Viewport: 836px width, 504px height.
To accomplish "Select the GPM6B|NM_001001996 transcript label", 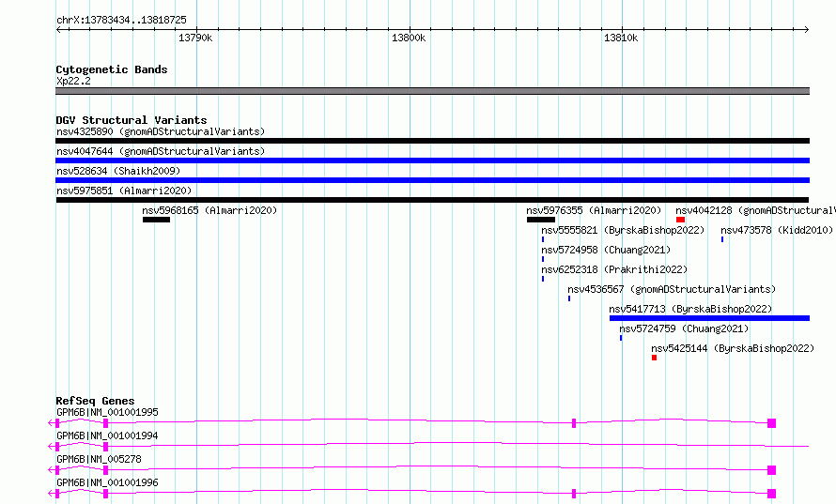I will pos(107,482).
